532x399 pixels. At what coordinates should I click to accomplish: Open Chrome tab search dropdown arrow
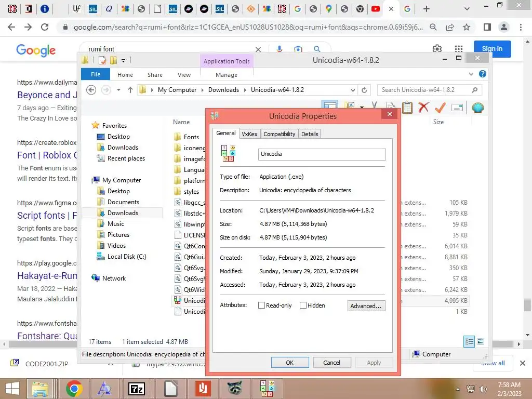(x=467, y=9)
